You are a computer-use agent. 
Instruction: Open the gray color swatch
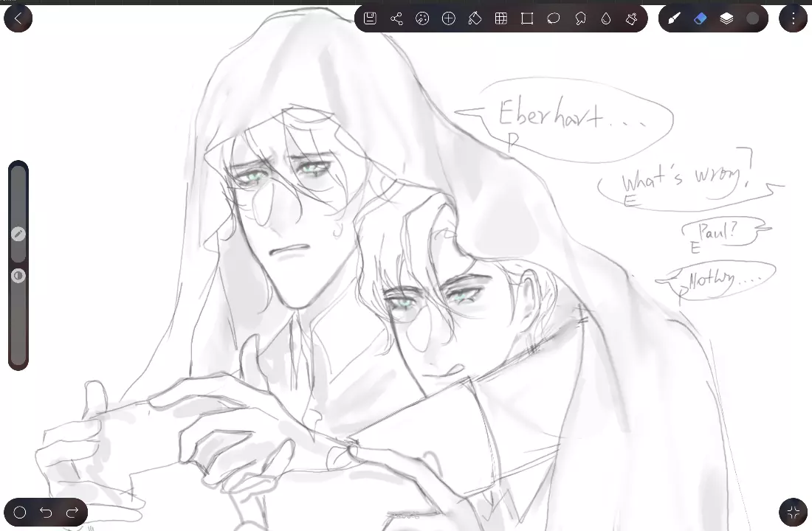click(753, 18)
